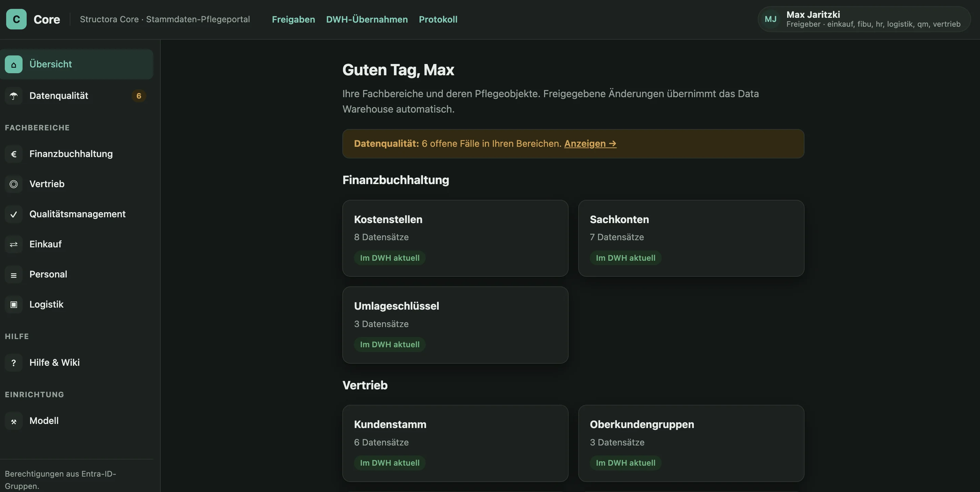This screenshot has height=492, width=980.
Task: Open Hilfe & Wiki page
Action: (77, 363)
